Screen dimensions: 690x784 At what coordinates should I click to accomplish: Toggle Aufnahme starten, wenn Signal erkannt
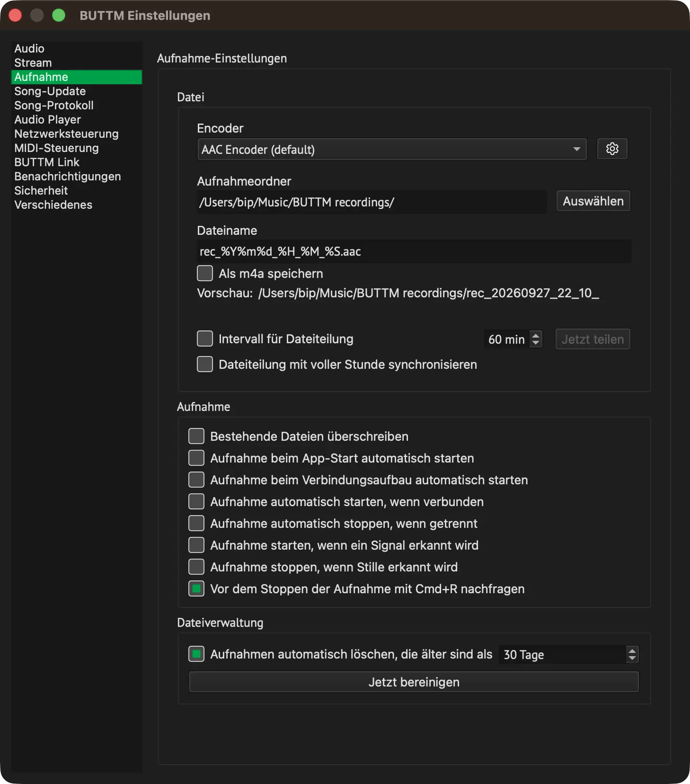196,545
